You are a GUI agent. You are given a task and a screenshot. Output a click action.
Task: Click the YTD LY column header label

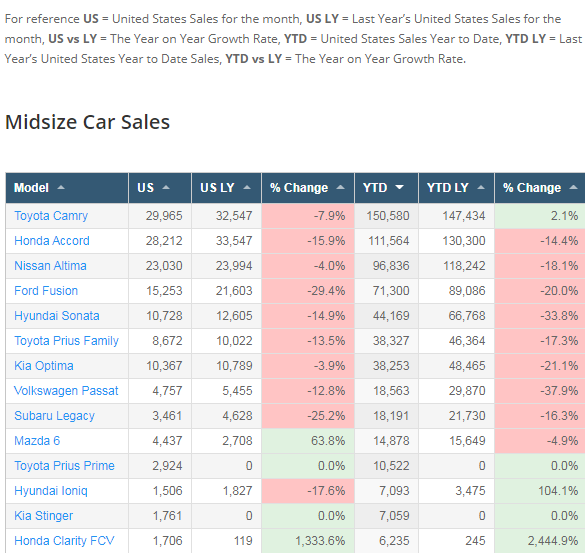[448, 188]
